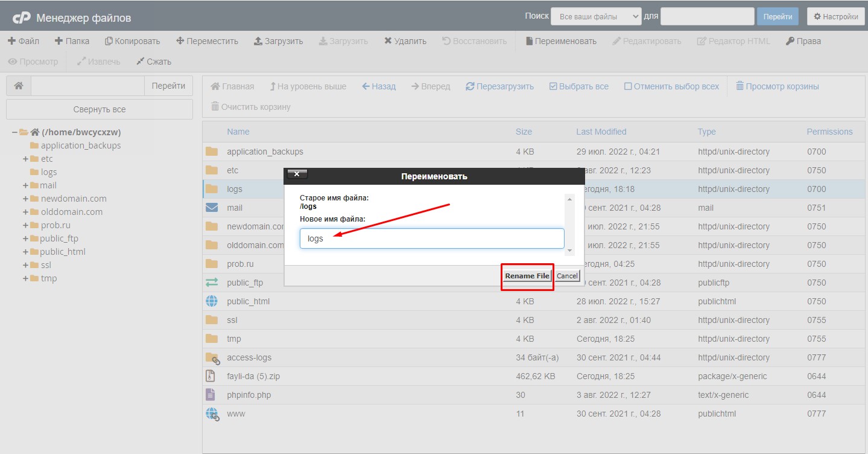Open Просмотр корзины
The image size is (868, 454).
tap(778, 86)
